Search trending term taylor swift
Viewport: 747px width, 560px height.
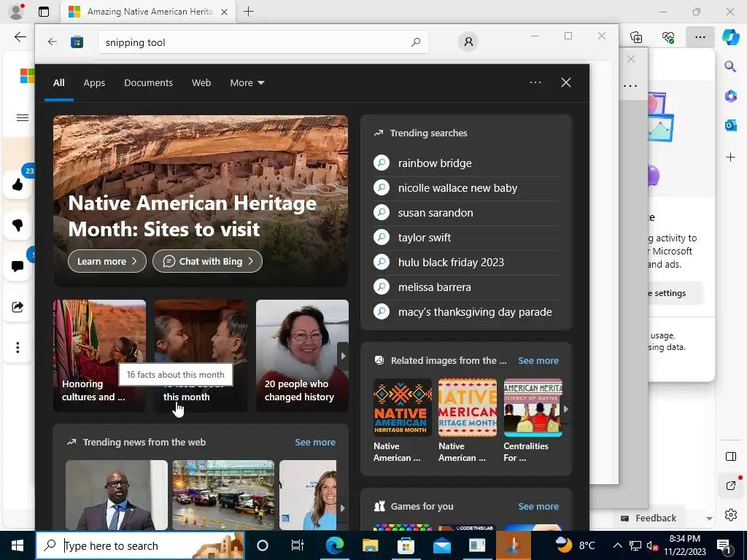point(466,237)
